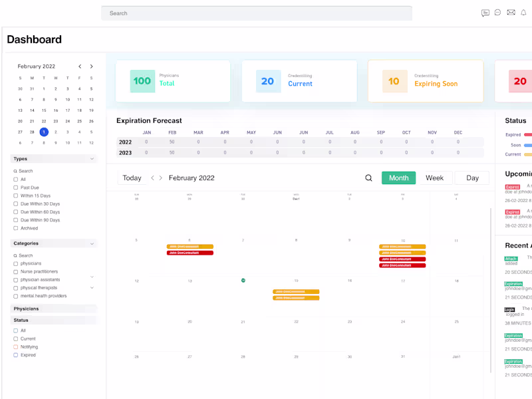This screenshot has width=532, height=399.
Task: Check the Nurse practitioners checkbox
Action: [15, 272]
